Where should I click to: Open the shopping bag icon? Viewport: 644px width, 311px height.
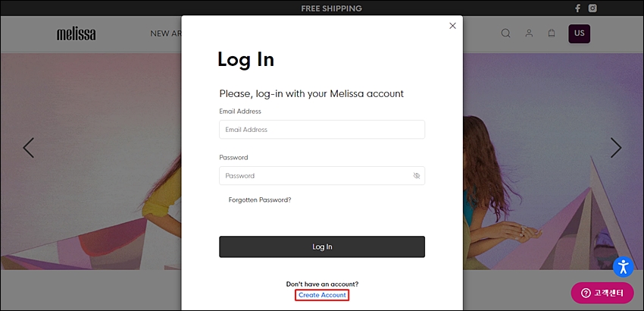(x=552, y=33)
